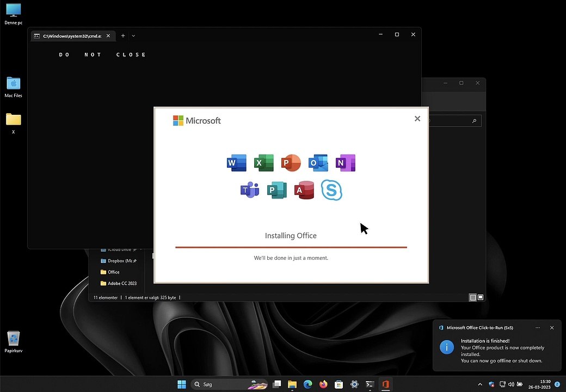
Task: Select the Mac Files desktop folder
Action: [x=14, y=87]
